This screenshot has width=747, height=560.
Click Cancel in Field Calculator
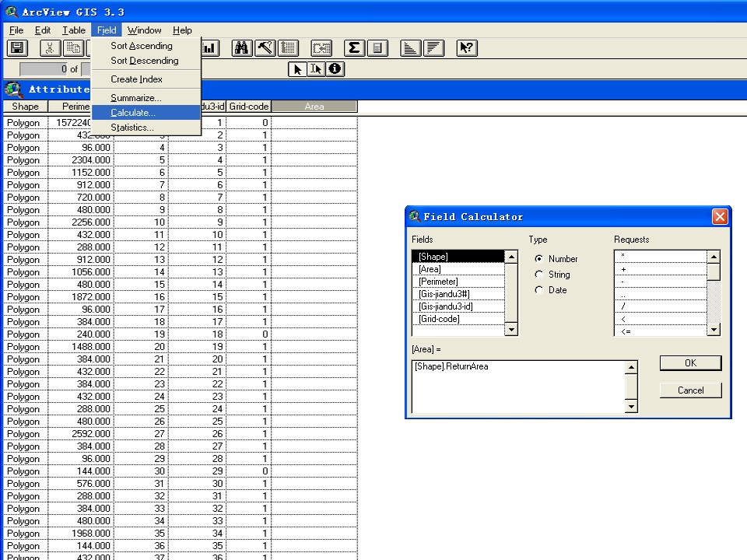(x=690, y=390)
